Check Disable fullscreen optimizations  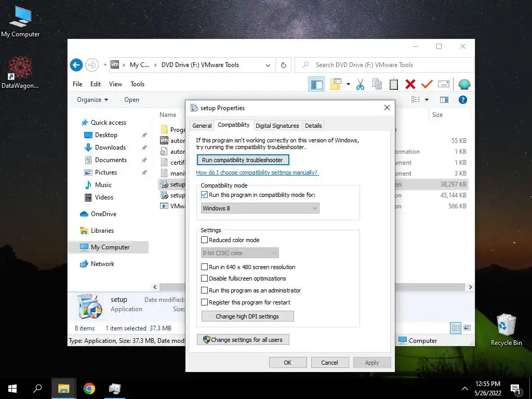(204, 278)
